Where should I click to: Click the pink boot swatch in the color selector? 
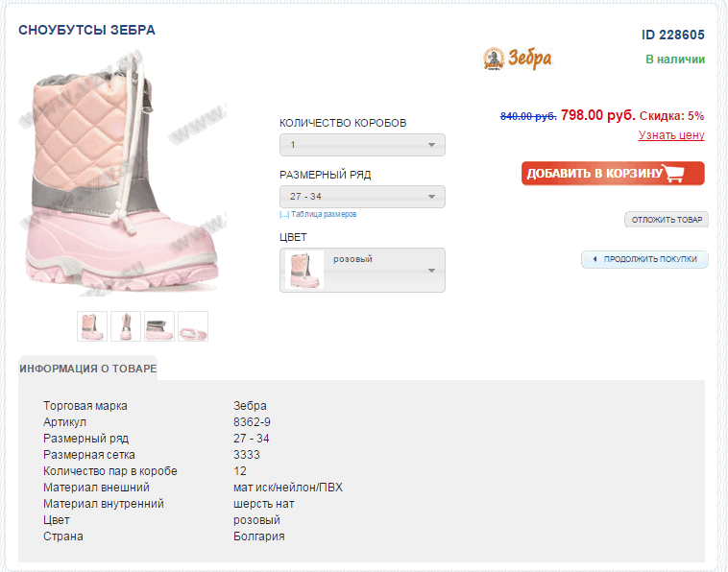(304, 270)
